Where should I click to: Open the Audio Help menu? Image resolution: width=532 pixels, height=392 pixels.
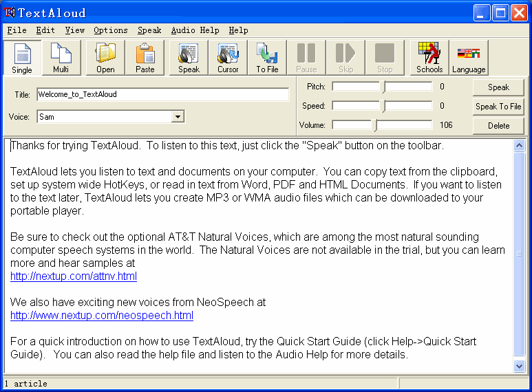click(x=195, y=30)
